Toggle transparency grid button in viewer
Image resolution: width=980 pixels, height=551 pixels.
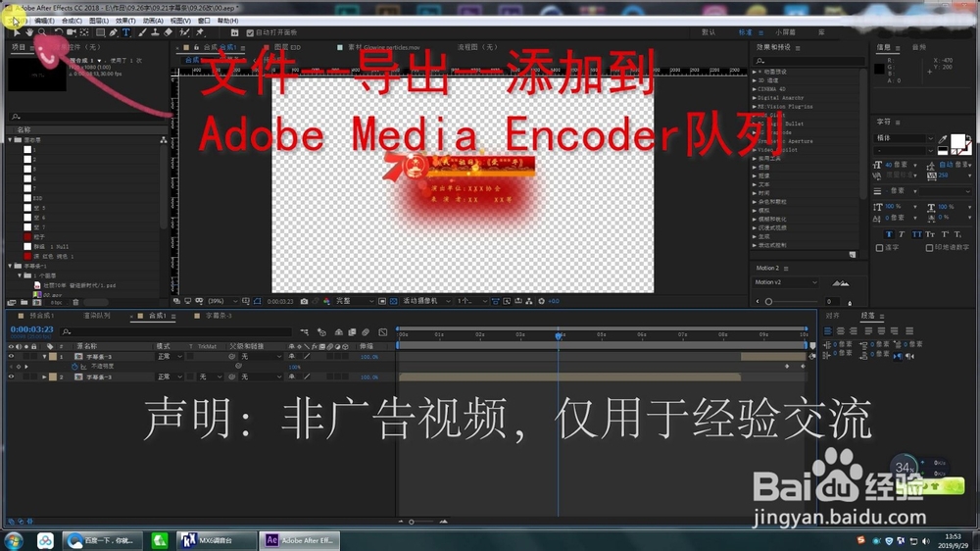(x=393, y=301)
